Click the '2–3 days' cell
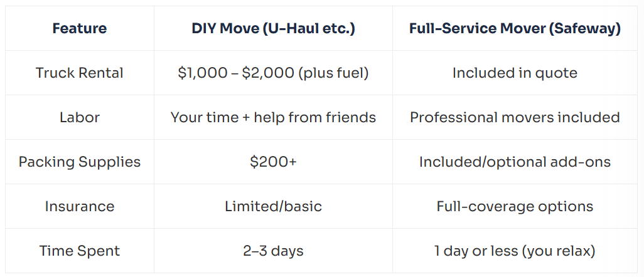Screen dimensions: 644x277 pos(273,251)
